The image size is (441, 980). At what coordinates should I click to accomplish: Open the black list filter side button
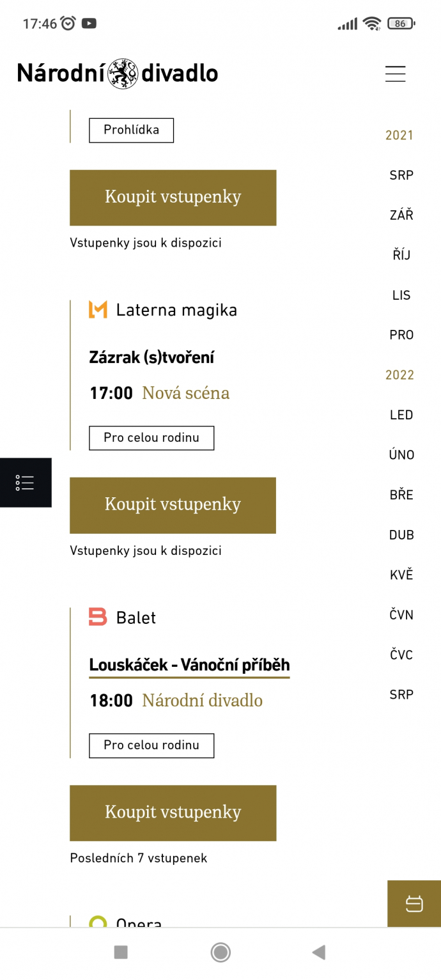pyautogui.click(x=26, y=483)
